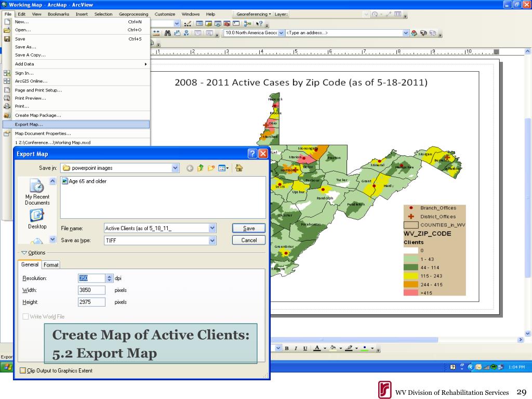The image size is (532, 399).
Task: Open the red ArcToolbox window icon
Action: coord(227,23)
